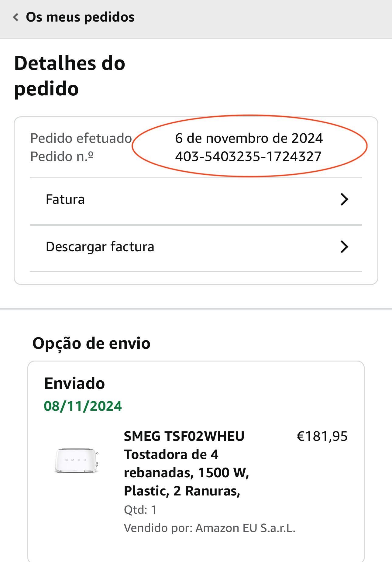Click the price €181,95

coord(322,436)
